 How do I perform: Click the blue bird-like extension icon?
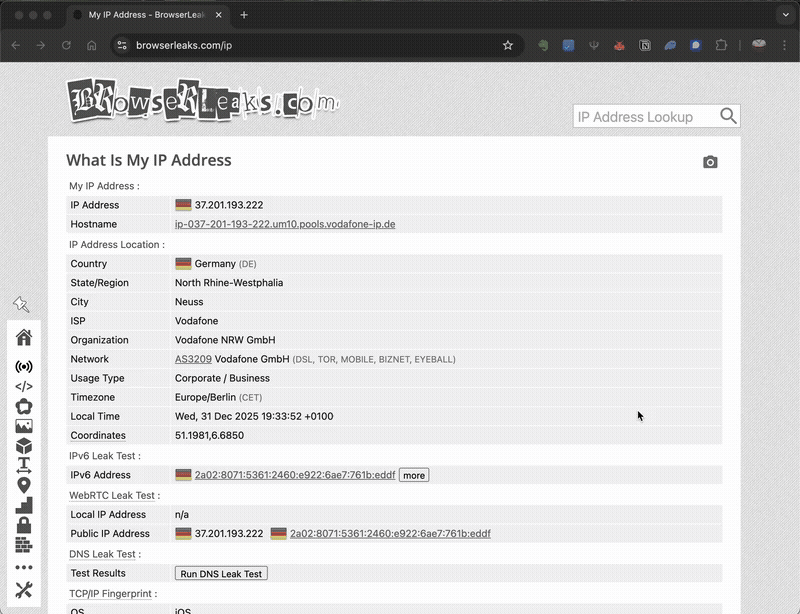[x=670, y=45]
